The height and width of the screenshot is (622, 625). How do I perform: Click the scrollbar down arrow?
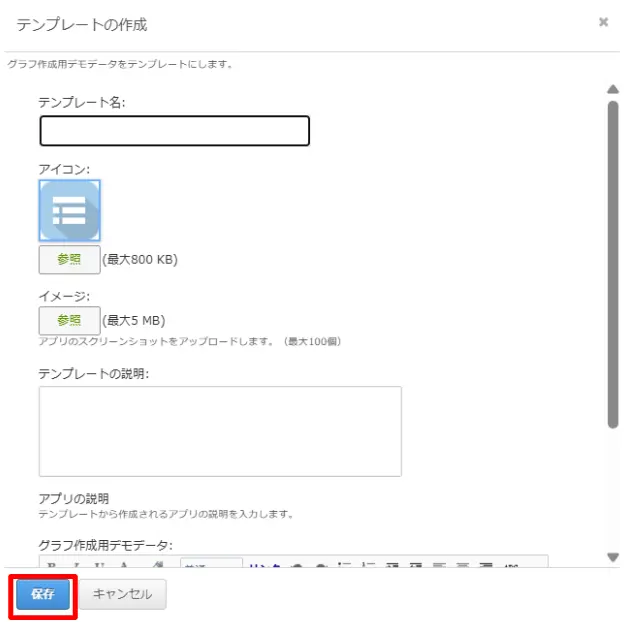tap(613, 557)
